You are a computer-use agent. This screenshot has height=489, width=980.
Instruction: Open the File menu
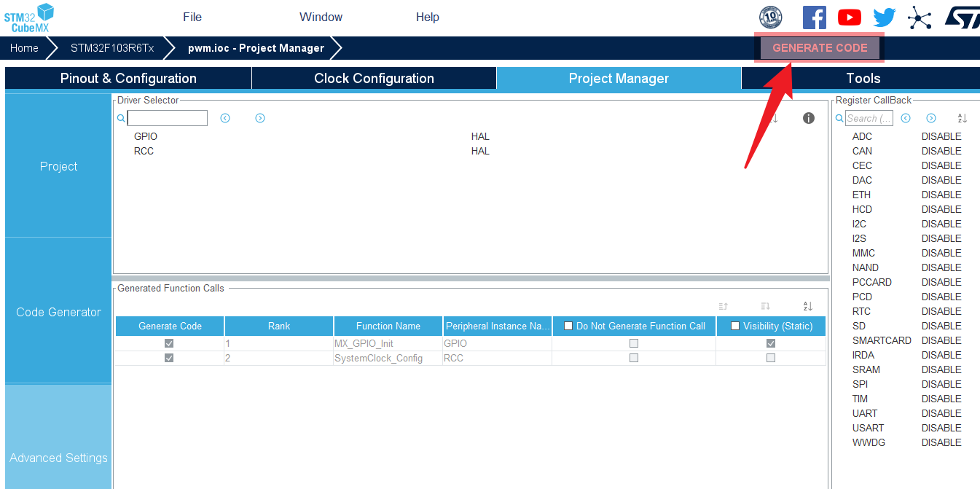(x=192, y=17)
